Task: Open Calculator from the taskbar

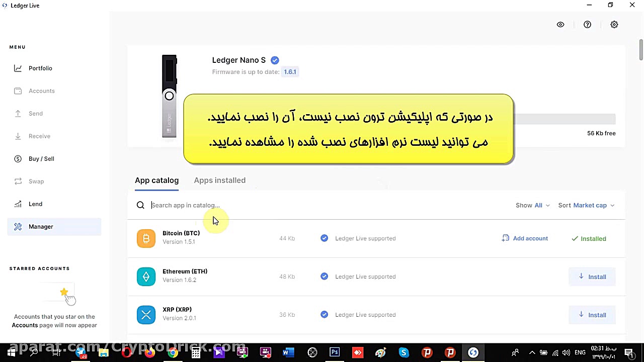Action: point(196,352)
